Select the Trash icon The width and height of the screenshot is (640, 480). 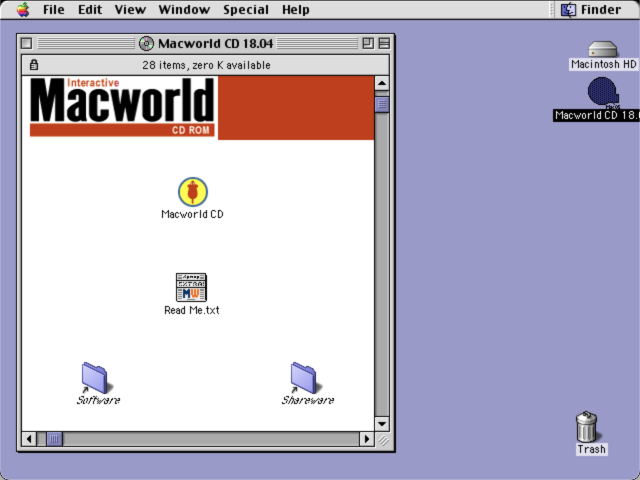pos(587,427)
